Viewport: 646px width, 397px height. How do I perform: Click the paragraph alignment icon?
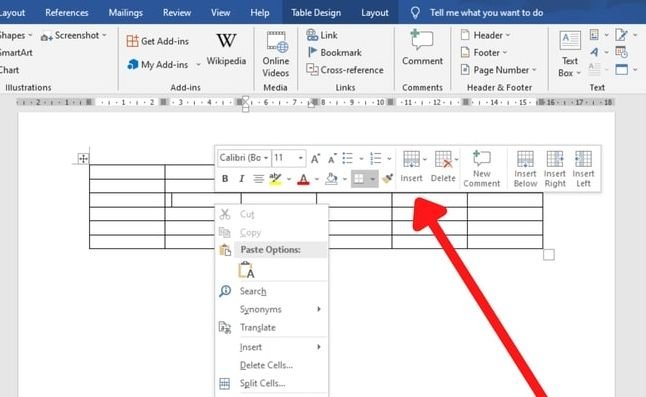258,179
